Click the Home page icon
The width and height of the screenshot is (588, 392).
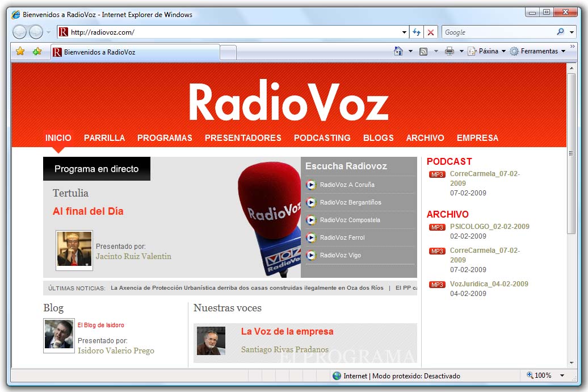click(x=398, y=51)
